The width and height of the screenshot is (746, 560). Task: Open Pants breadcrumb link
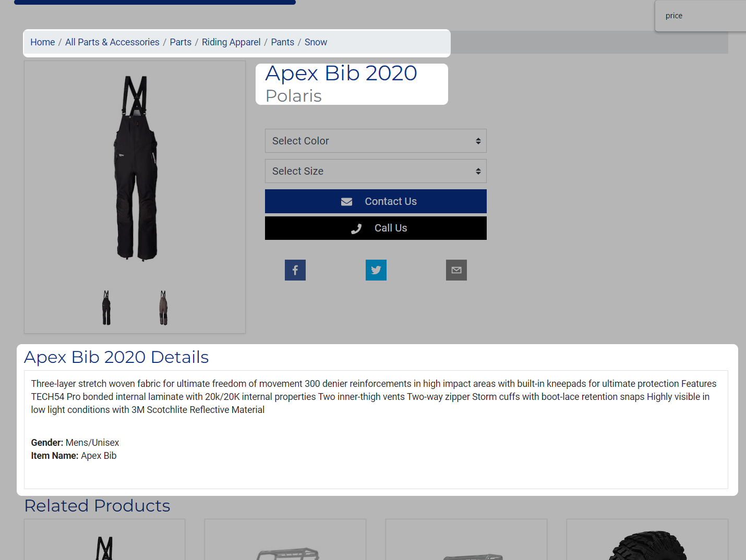283,42
